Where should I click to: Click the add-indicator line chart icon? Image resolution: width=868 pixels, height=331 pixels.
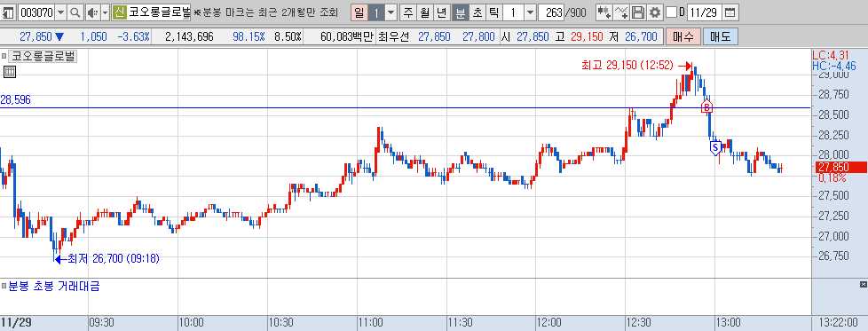pyautogui.click(x=622, y=12)
